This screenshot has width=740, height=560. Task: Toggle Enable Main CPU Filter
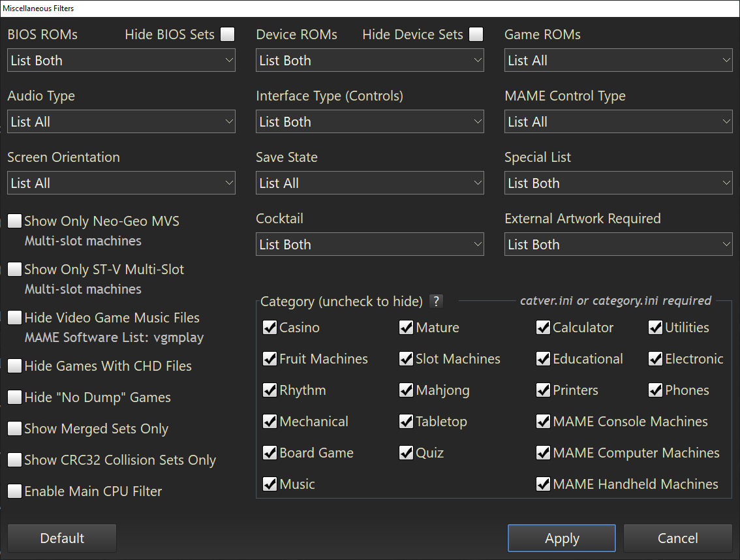coord(15,491)
